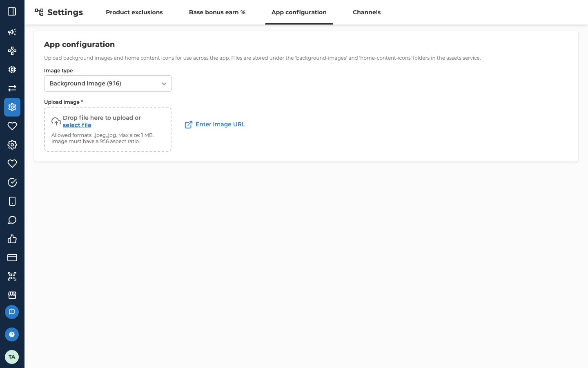Click the select file link
Viewport: 588px width, 368px height.
tap(77, 125)
